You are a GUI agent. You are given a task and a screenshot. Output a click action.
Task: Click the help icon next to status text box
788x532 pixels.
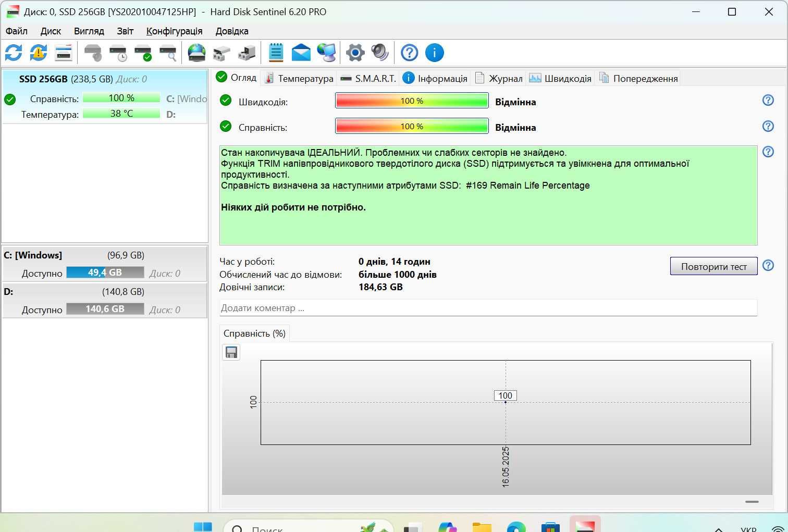point(768,152)
